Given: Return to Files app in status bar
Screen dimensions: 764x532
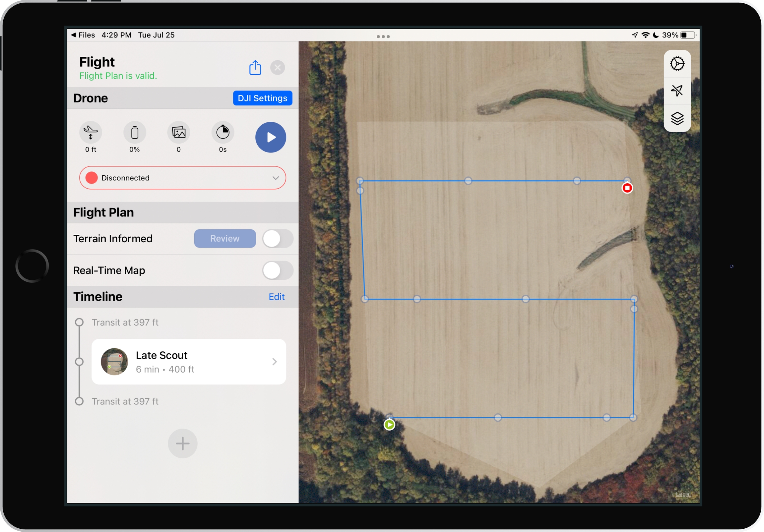Looking at the screenshot, I should 83,35.
